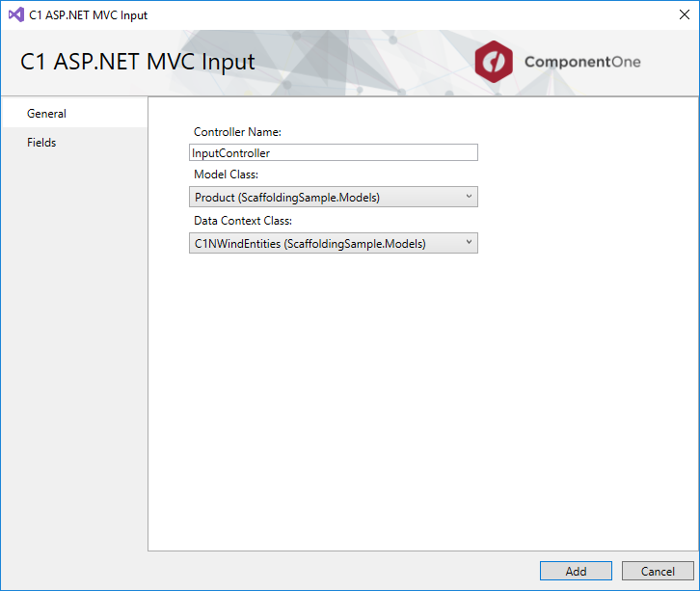Focus the InputController name text box
Screen dimensions: 700x591
(x=333, y=152)
